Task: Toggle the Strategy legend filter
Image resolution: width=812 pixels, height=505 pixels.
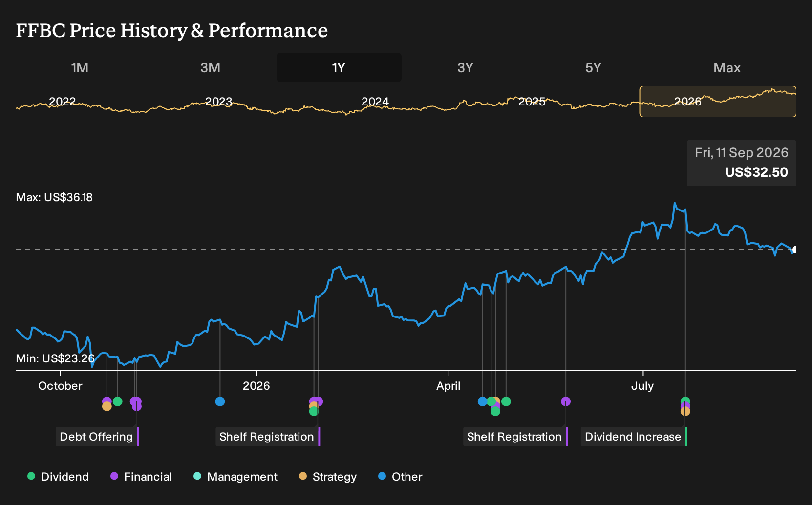Action: point(328,477)
